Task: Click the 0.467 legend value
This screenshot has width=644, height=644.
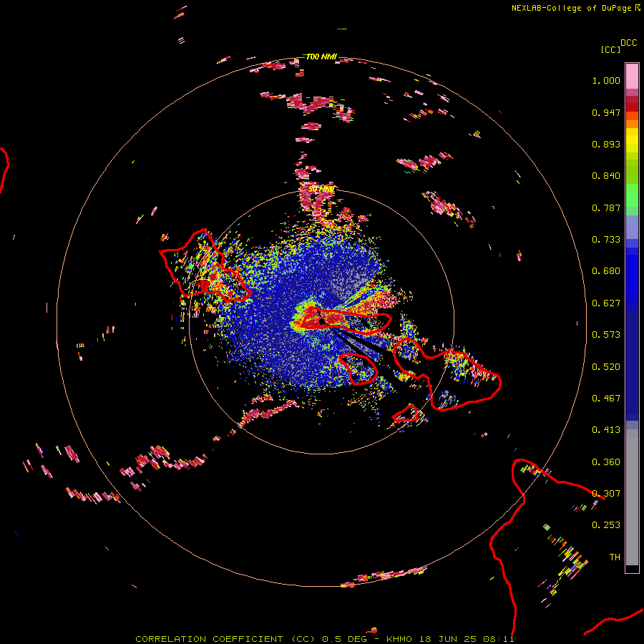Action: pyautogui.click(x=606, y=399)
